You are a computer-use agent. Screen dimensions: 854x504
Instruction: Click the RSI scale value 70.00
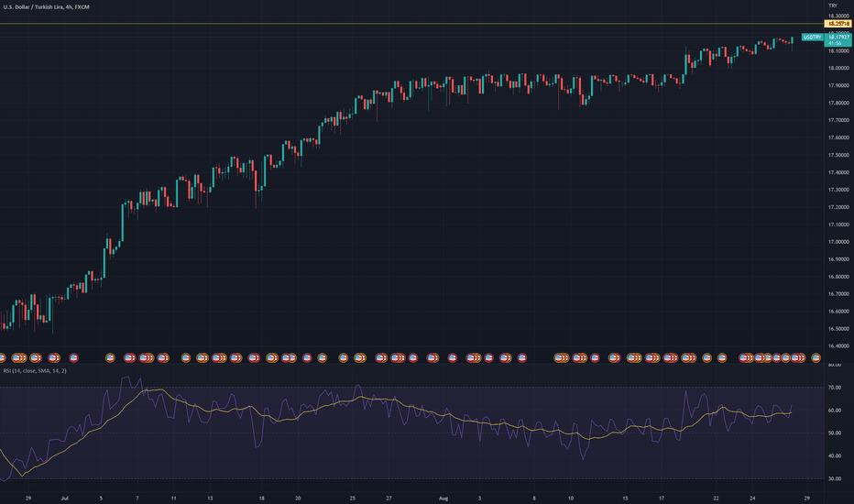(835, 388)
